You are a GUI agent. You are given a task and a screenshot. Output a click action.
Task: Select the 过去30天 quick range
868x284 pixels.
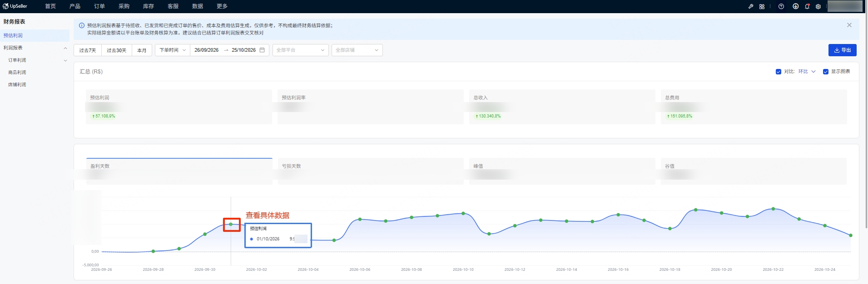[117, 50]
